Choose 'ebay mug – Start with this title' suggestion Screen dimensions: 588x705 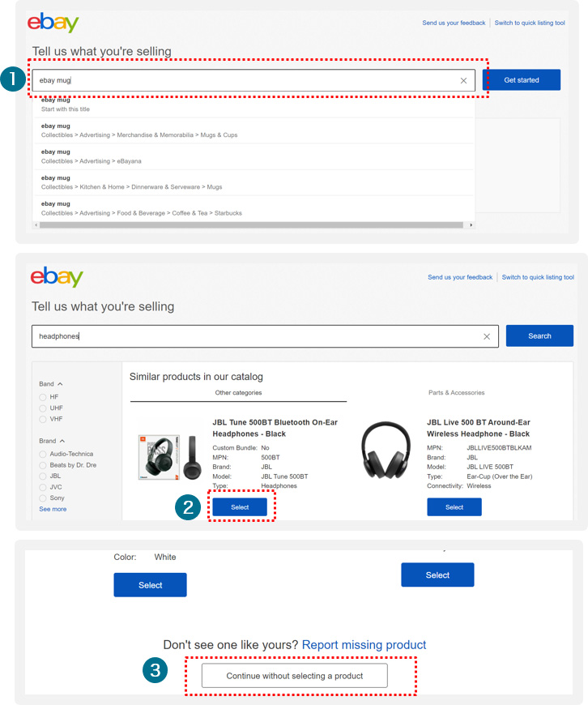254,105
